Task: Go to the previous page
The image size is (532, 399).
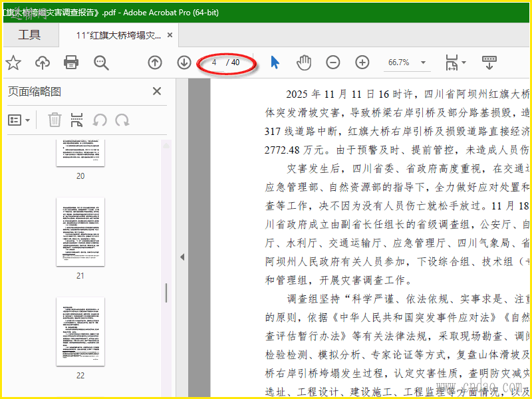Action: coord(155,63)
